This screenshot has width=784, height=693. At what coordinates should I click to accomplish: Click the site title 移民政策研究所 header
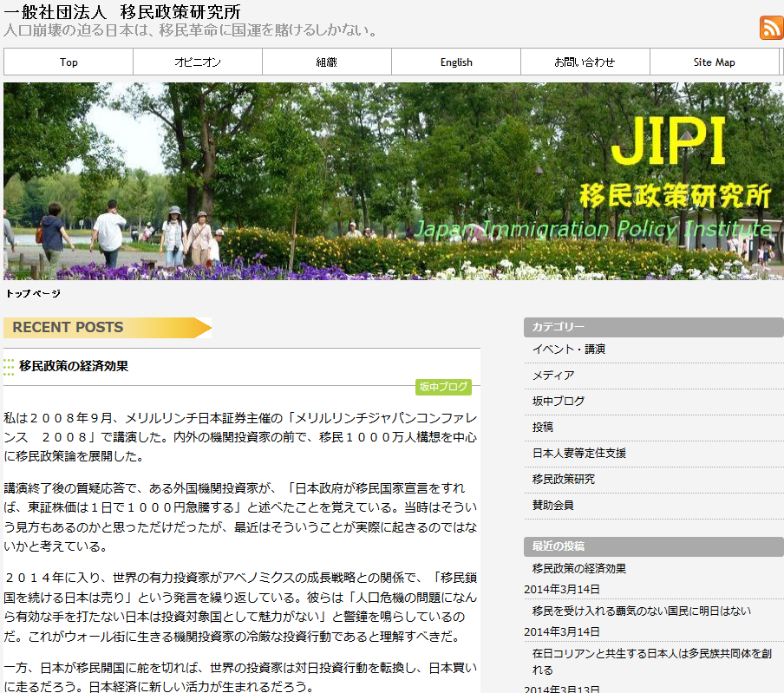[x=122, y=12]
